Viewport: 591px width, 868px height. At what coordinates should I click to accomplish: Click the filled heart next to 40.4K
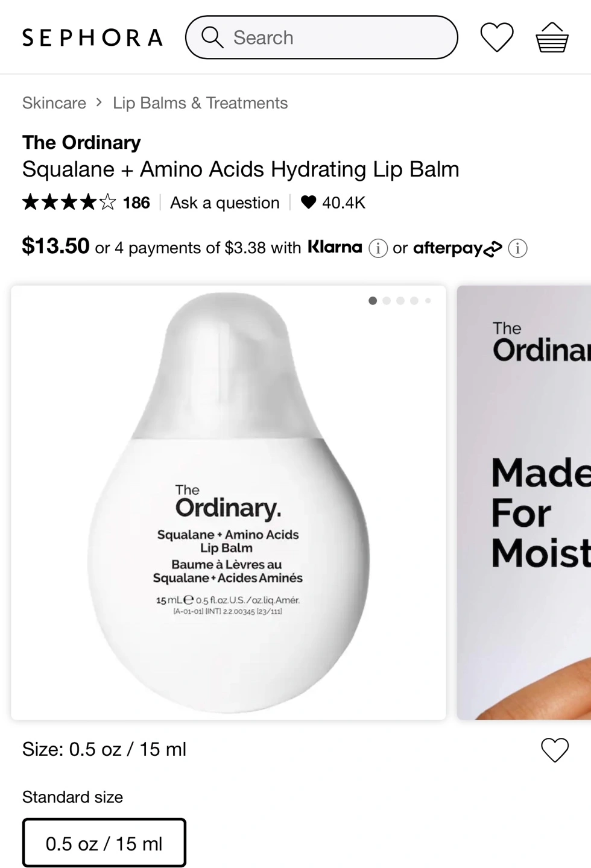[x=308, y=203]
